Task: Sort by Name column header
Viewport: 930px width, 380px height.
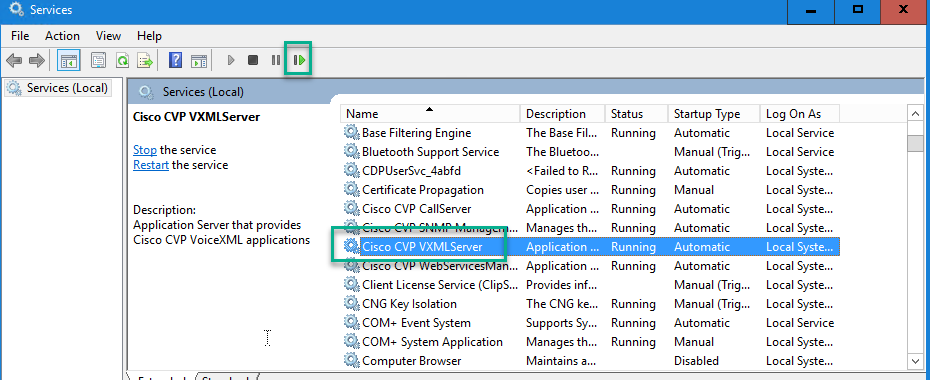Action: pos(430,114)
